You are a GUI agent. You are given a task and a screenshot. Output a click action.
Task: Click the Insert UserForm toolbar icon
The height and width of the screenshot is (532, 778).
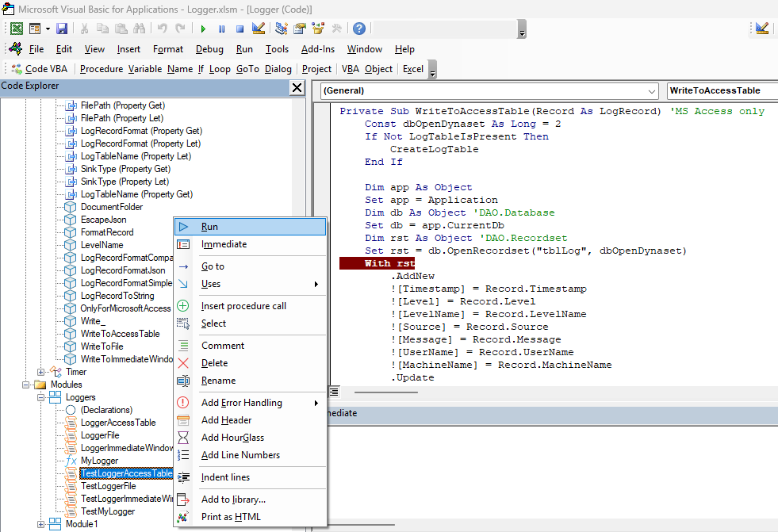click(x=35, y=29)
